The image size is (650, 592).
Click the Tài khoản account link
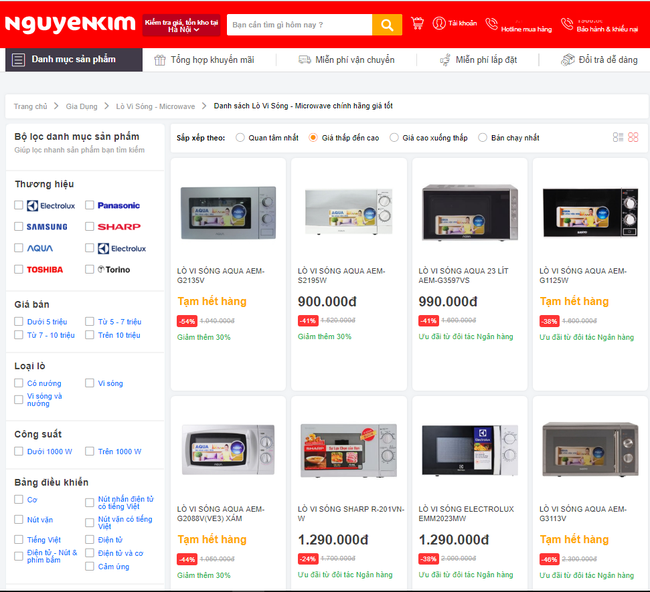(463, 23)
